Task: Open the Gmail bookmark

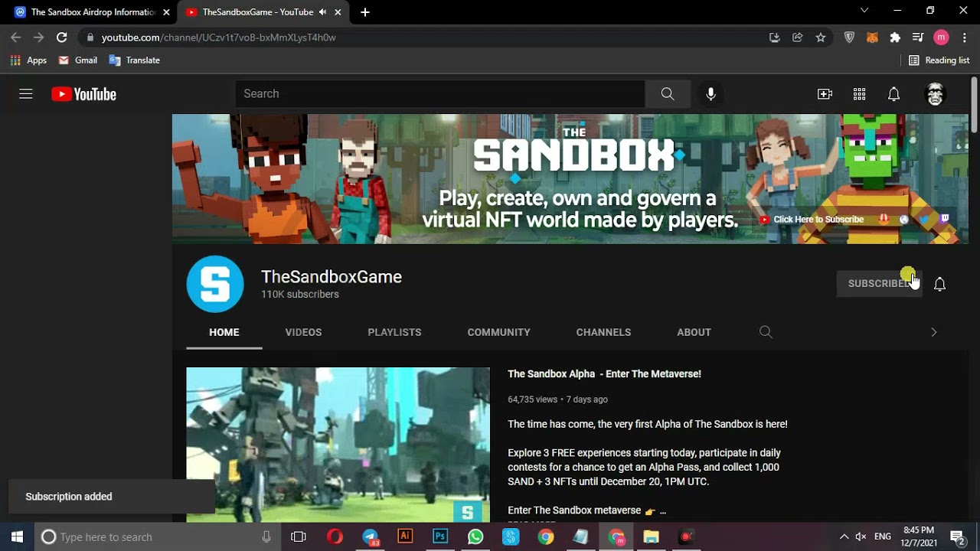Action: click(78, 60)
